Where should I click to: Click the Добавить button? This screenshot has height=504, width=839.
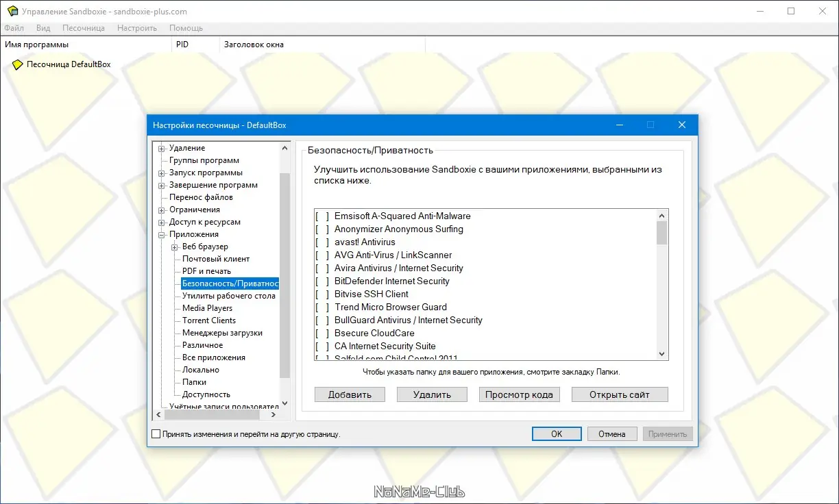(x=350, y=394)
